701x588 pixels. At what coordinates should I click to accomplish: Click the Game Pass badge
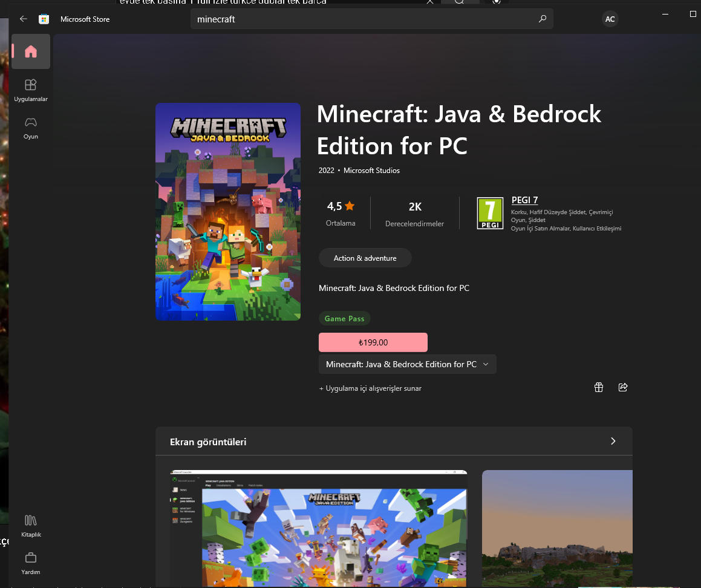coord(344,318)
